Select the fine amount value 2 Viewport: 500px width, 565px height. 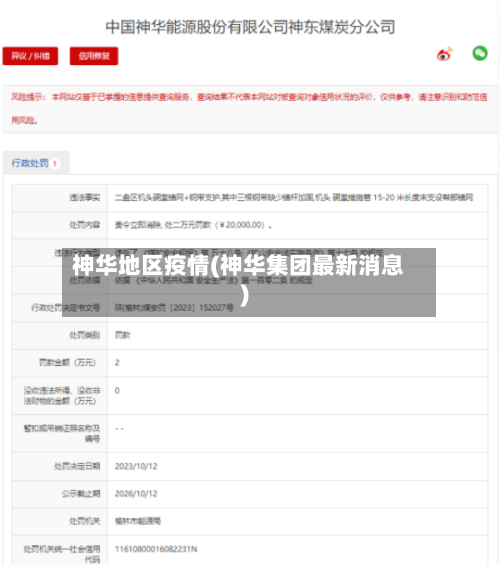pyautogui.click(x=117, y=363)
